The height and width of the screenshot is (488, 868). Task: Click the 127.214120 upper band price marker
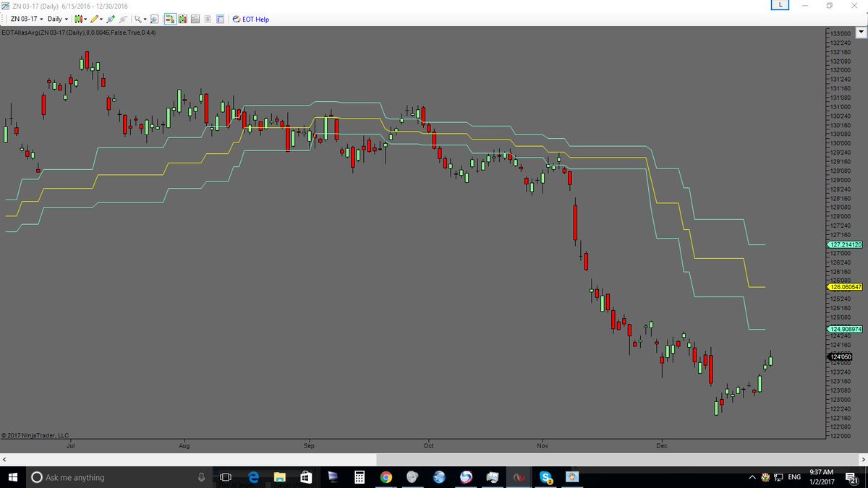[x=845, y=244]
